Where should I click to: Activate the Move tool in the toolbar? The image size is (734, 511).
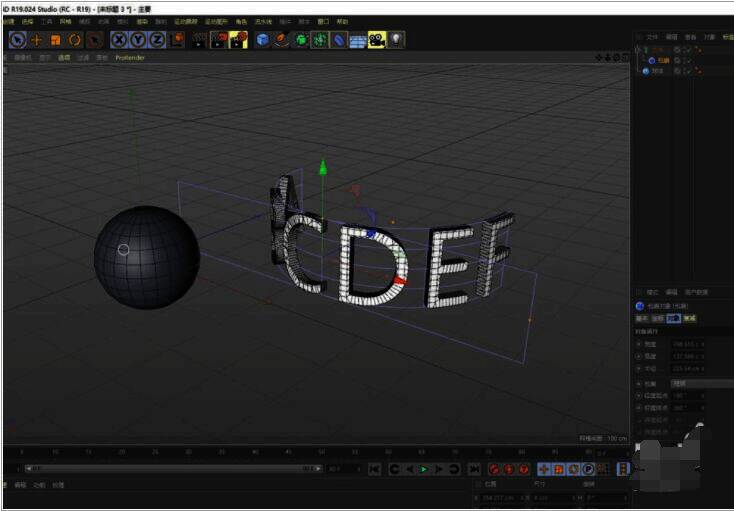36,40
